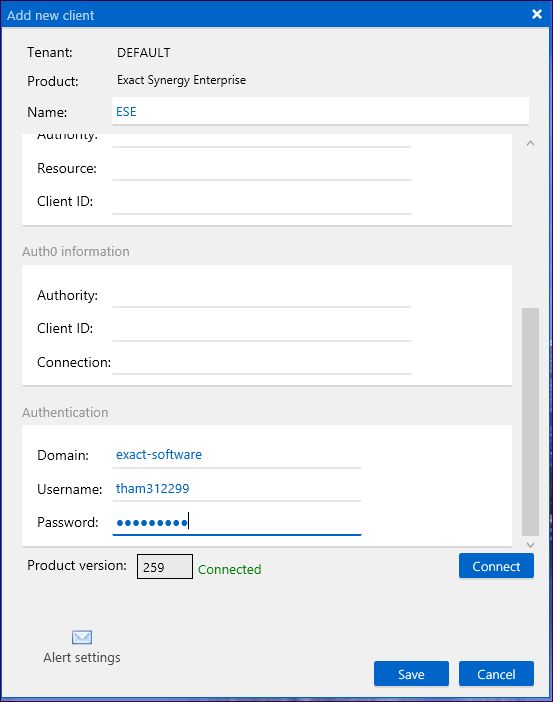553x702 pixels.
Task: Close the Add new client dialog
Action: coord(536,14)
